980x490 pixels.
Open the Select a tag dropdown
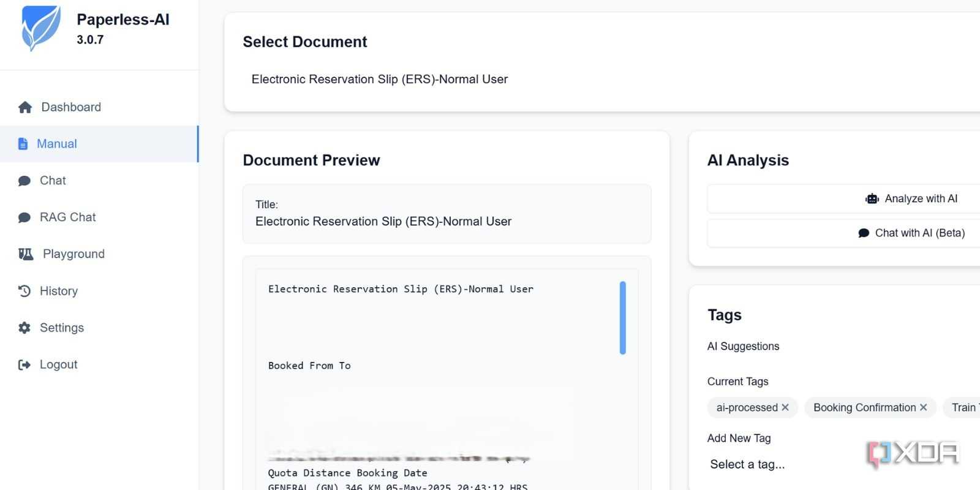[843, 464]
